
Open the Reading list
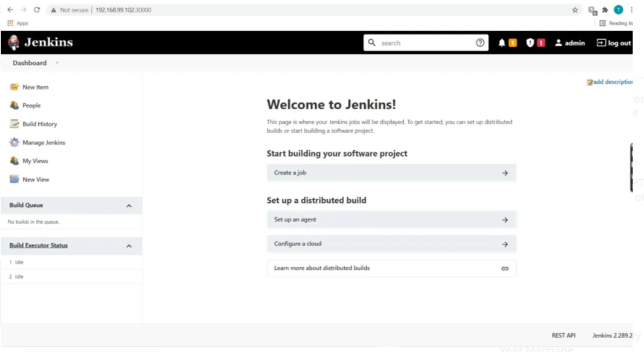[x=616, y=23]
